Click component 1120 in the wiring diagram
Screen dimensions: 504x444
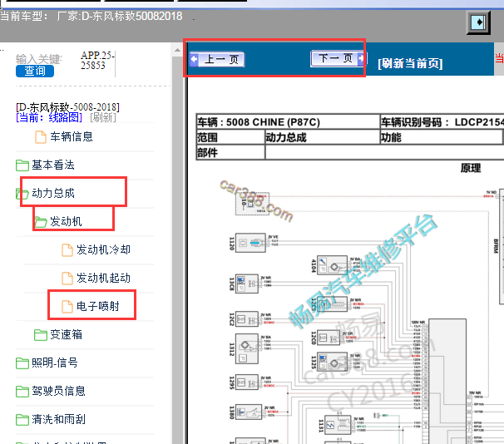tap(250, 243)
